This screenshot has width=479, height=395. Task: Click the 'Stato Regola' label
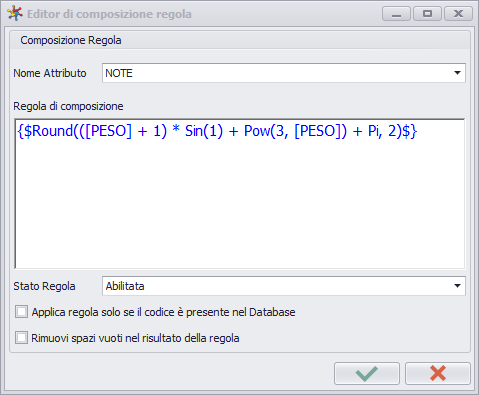(x=44, y=286)
